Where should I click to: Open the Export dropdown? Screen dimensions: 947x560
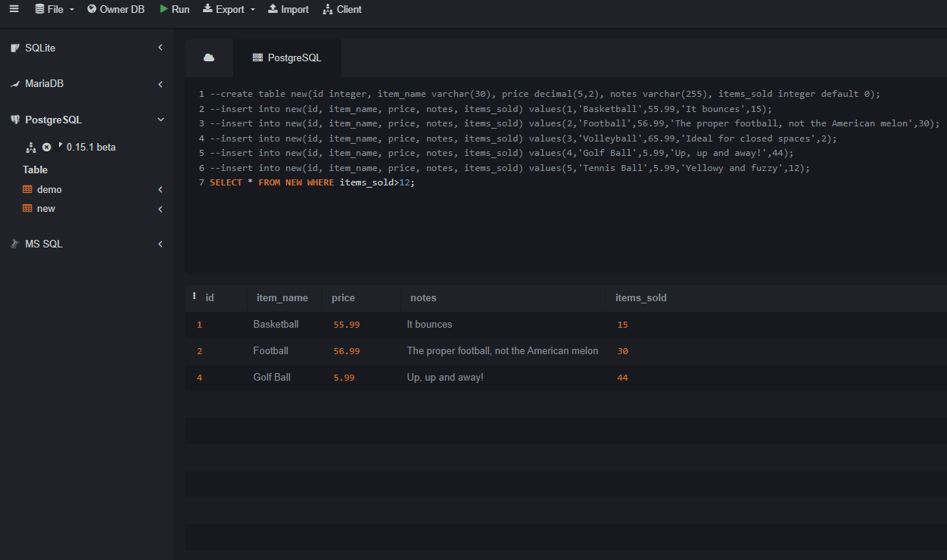[229, 9]
